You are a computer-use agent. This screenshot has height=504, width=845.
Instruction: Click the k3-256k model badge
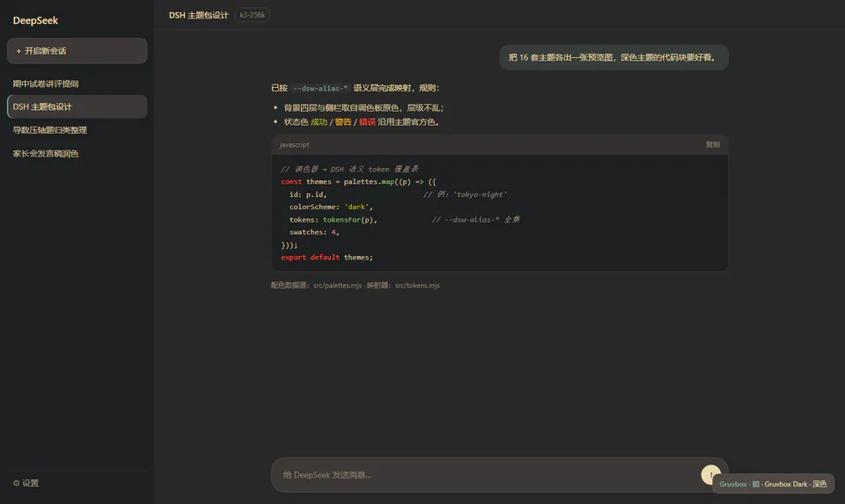click(253, 15)
